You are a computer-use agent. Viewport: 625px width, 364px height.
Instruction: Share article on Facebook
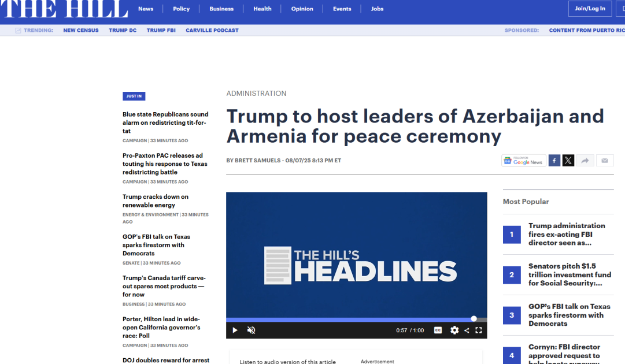(554, 161)
